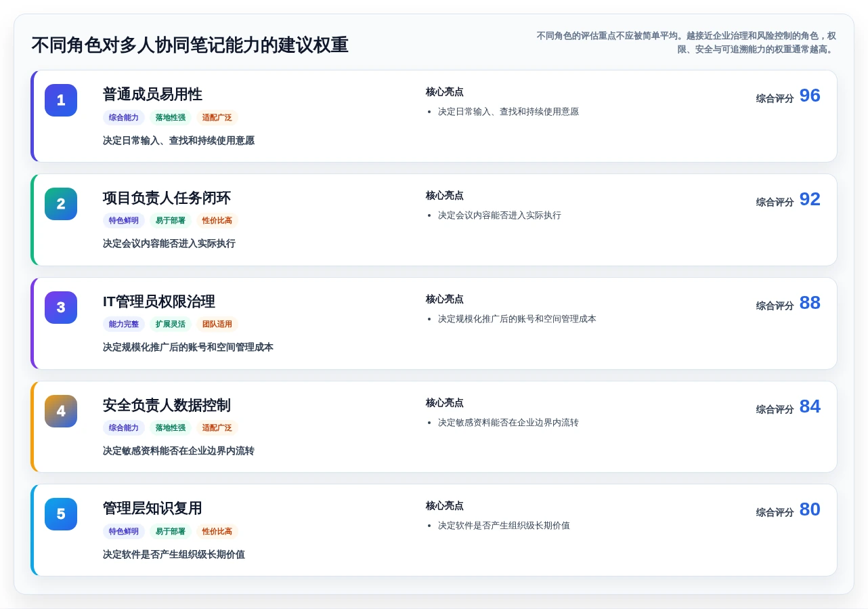Click 综合评分 label beside score 84
This screenshot has width=868, height=609.
pos(775,410)
